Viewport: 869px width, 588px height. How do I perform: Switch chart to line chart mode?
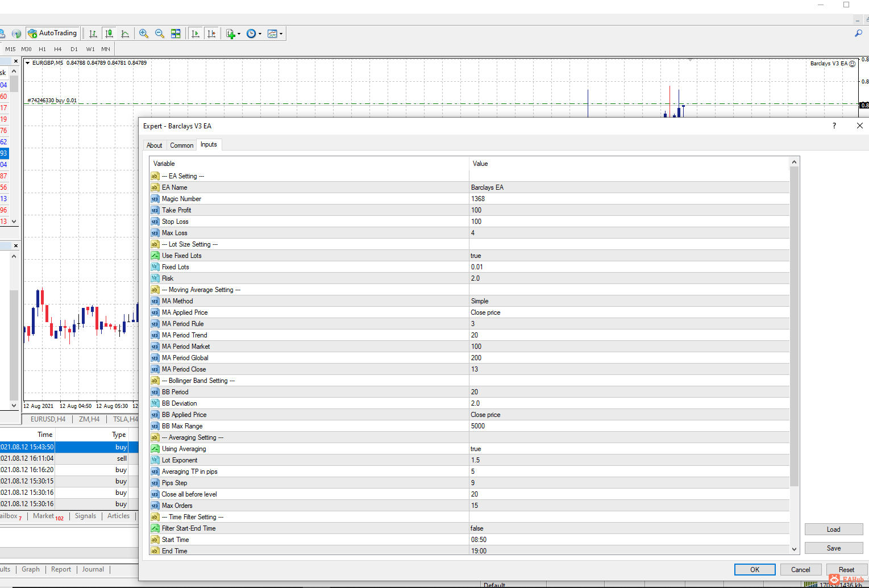coord(125,34)
